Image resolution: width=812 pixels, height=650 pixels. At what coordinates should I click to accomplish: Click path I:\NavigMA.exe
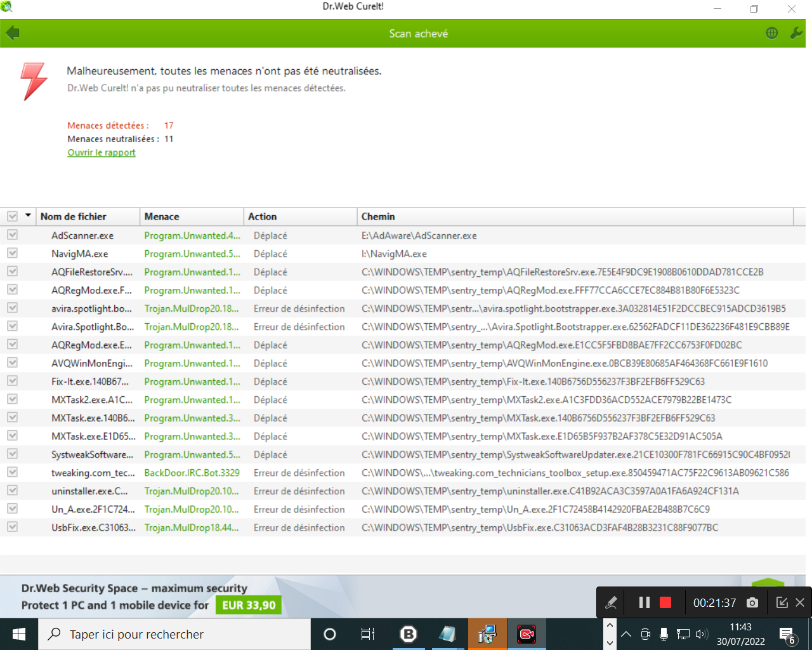coord(394,254)
